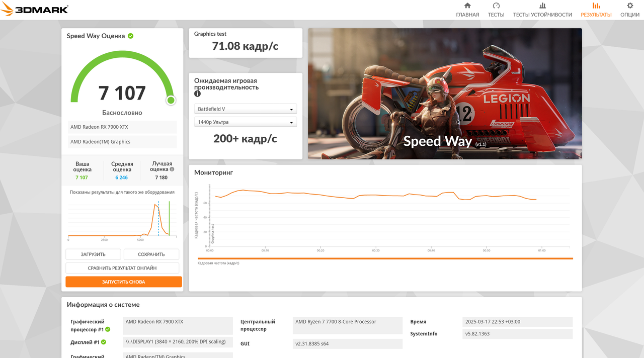Click the score 7 107 value

(122, 94)
